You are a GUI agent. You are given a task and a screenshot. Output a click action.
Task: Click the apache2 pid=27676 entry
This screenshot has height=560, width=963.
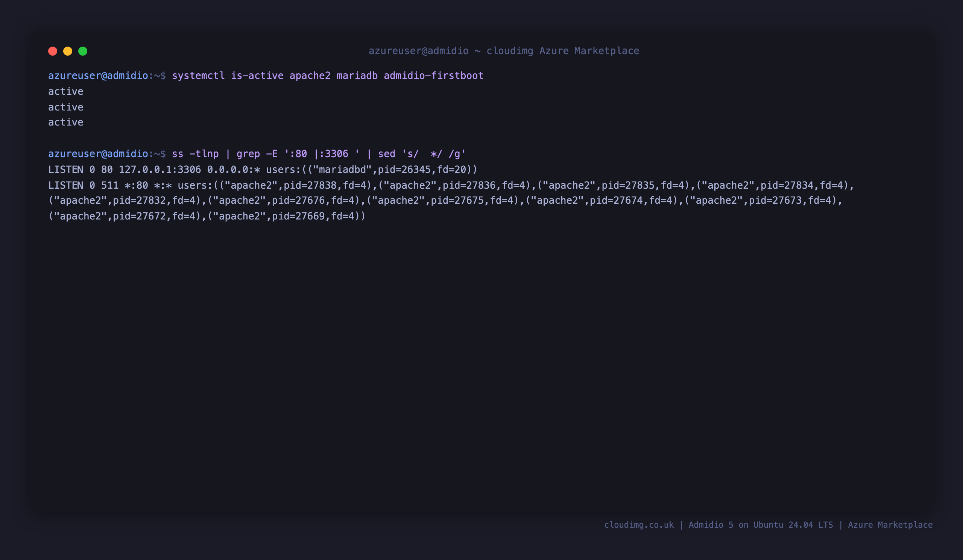pyautogui.click(x=284, y=200)
